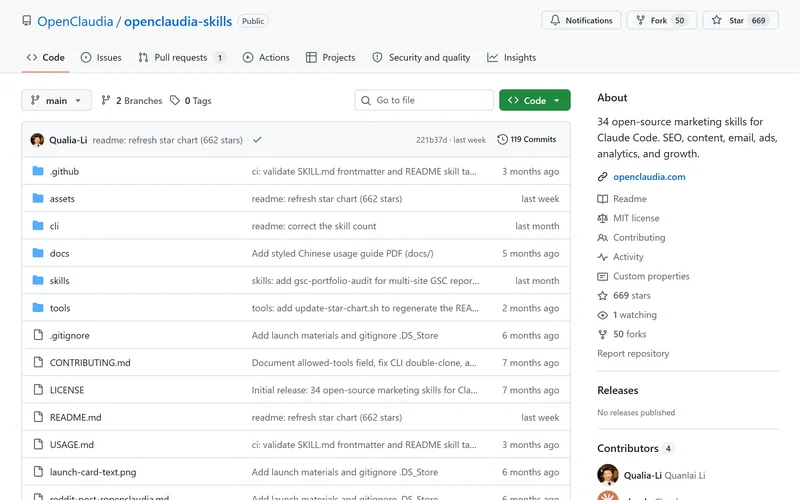This screenshot has height=500, width=800.
Task: Open Custom properties link
Action: (x=651, y=276)
